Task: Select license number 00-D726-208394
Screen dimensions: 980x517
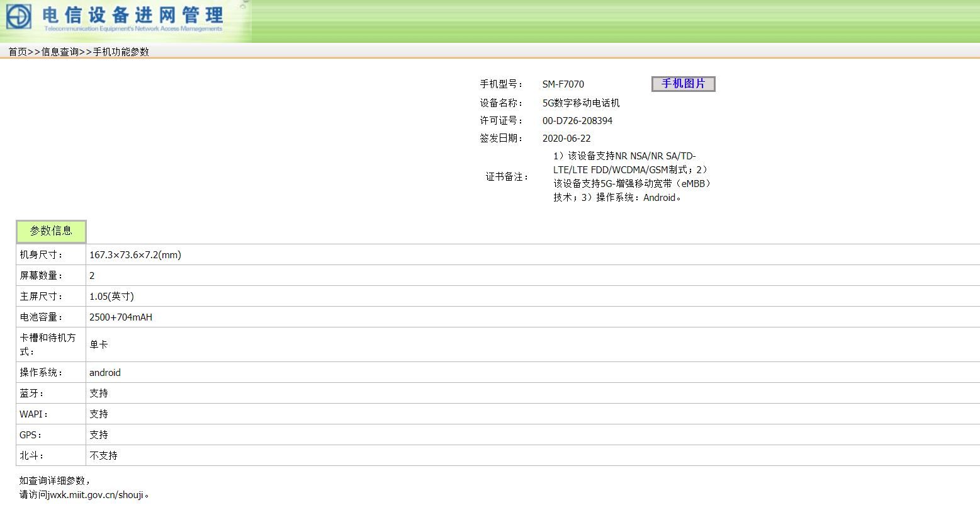Action: coord(577,121)
